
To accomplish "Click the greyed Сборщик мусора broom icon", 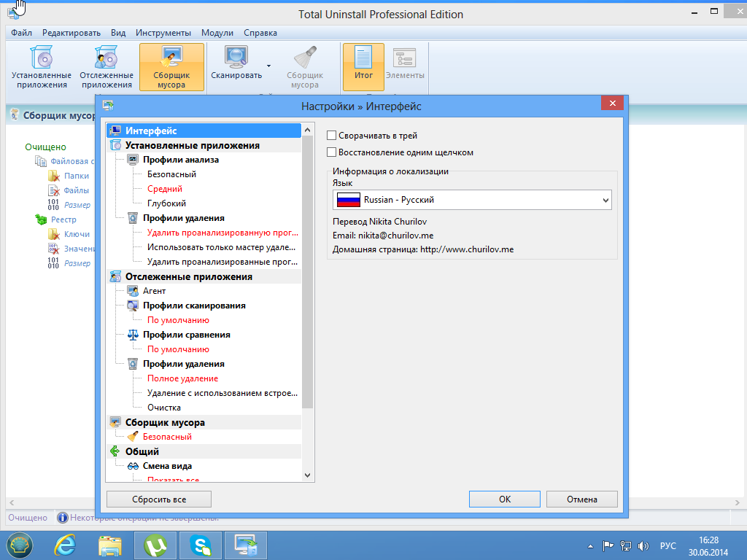I will [x=305, y=57].
